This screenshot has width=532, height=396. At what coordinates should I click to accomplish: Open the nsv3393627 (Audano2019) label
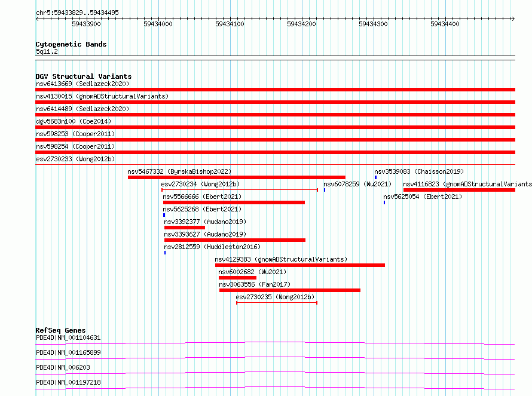point(205,234)
